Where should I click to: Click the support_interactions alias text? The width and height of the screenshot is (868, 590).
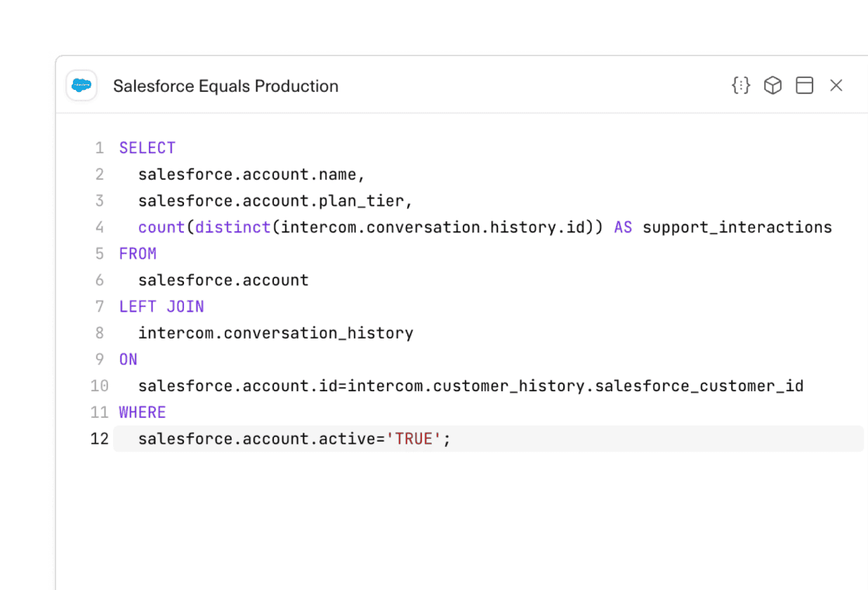coord(737,227)
